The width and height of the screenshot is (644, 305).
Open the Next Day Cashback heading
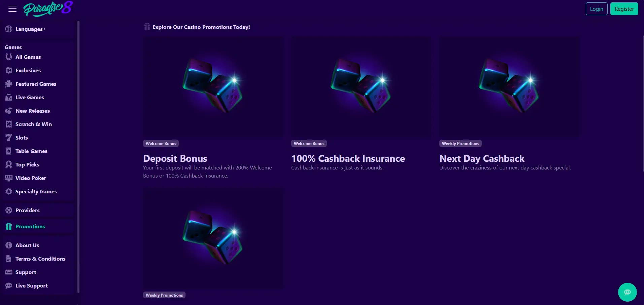click(482, 158)
